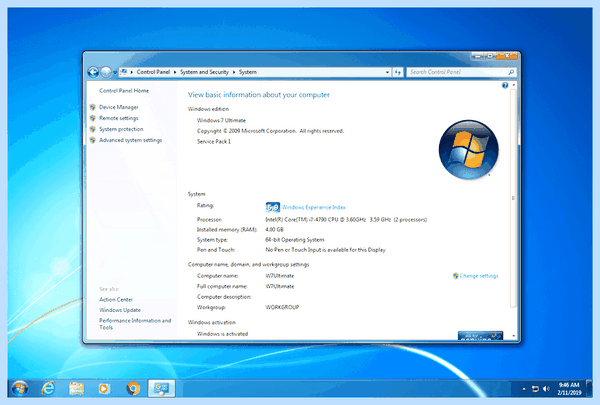
Task: Go back using the back arrow button
Action: point(93,72)
